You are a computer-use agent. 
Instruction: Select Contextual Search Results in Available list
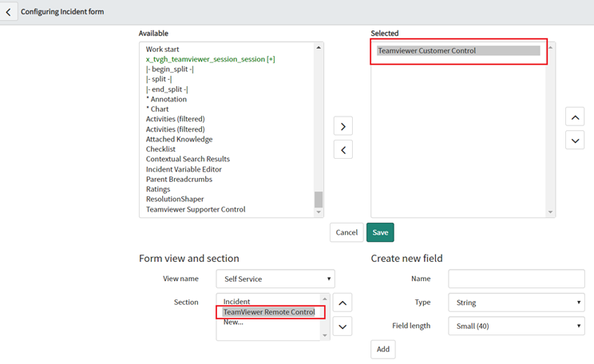188,159
